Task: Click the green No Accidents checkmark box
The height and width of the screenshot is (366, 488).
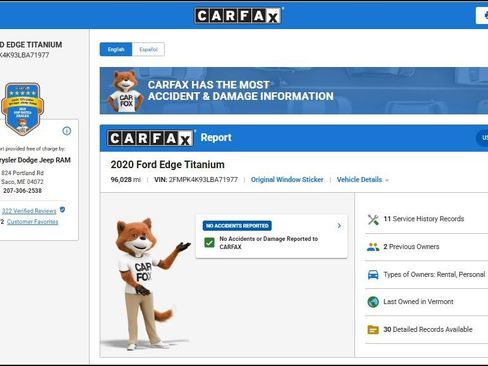Action: click(x=209, y=242)
